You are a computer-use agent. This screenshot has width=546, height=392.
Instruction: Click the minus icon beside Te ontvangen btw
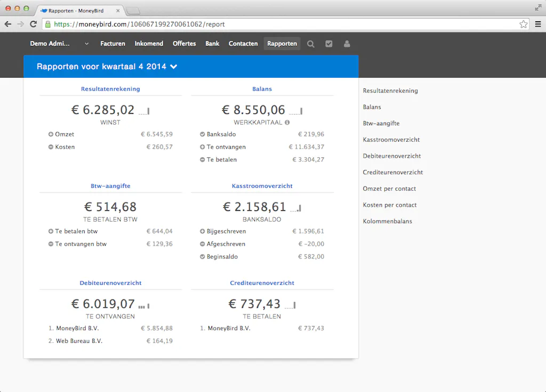point(51,244)
